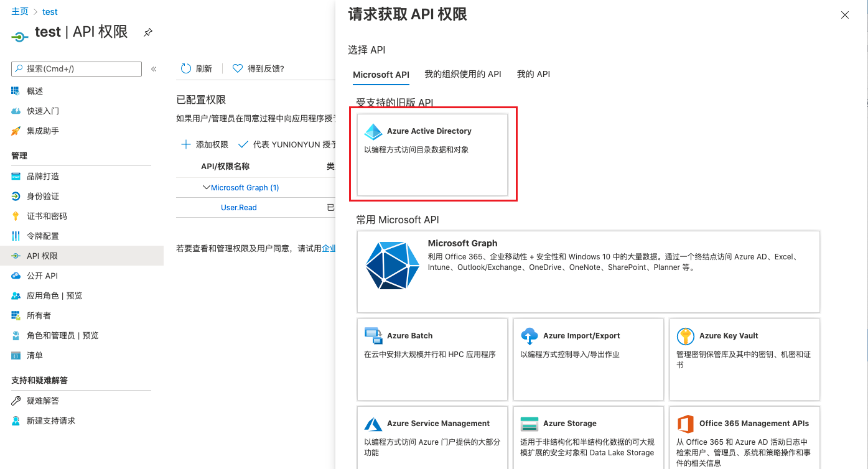Click the Azure Key Vault icon
The height and width of the screenshot is (469, 868).
click(685, 336)
